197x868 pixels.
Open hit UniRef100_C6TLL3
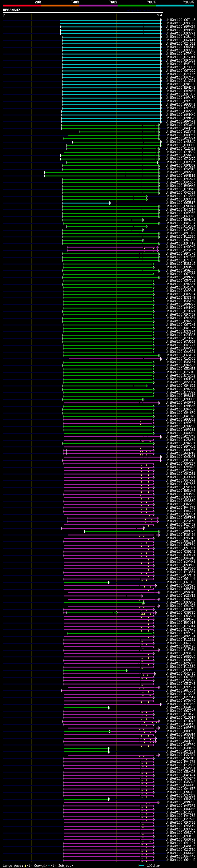point(180,20)
